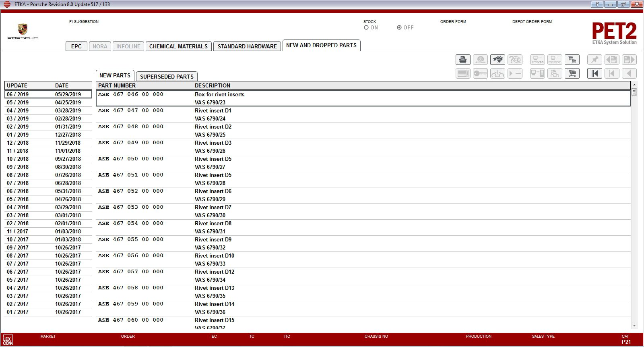
Task: Click the parts list scroll up arrow
Action: tap(634, 85)
